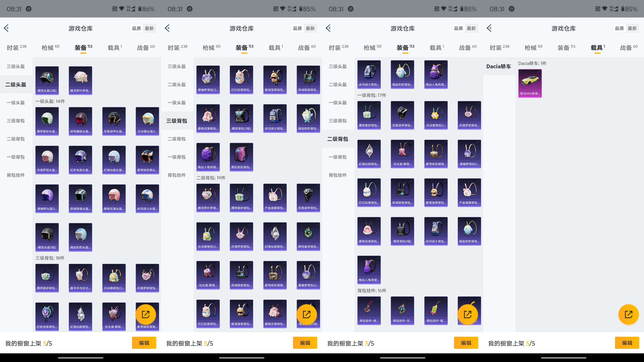Click the back arrow at top left
This screenshot has width=644, height=362.
[6, 28]
